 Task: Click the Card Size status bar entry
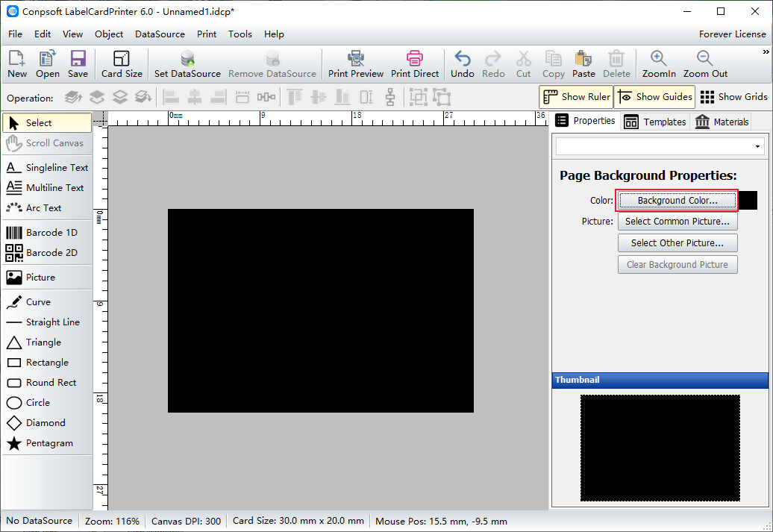(x=298, y=521)
